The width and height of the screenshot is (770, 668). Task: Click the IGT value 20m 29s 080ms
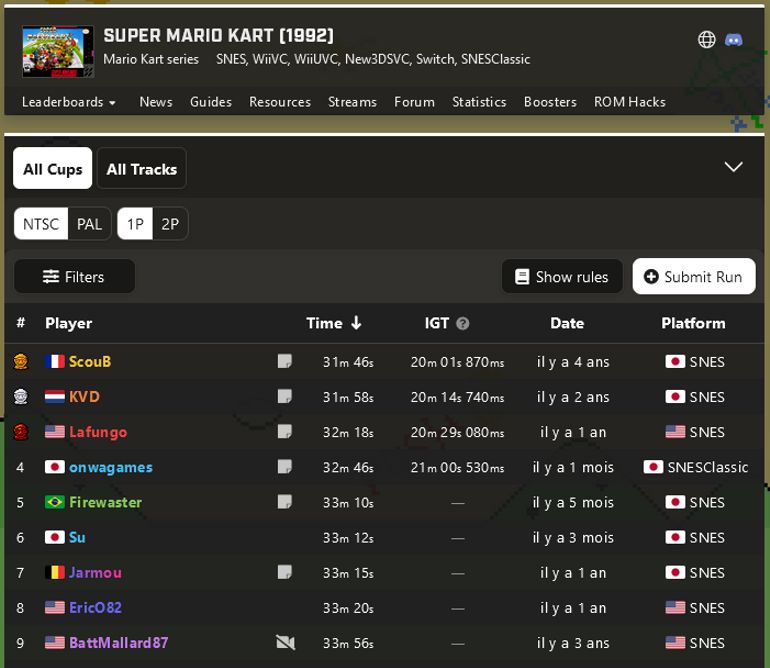(457, 432)
